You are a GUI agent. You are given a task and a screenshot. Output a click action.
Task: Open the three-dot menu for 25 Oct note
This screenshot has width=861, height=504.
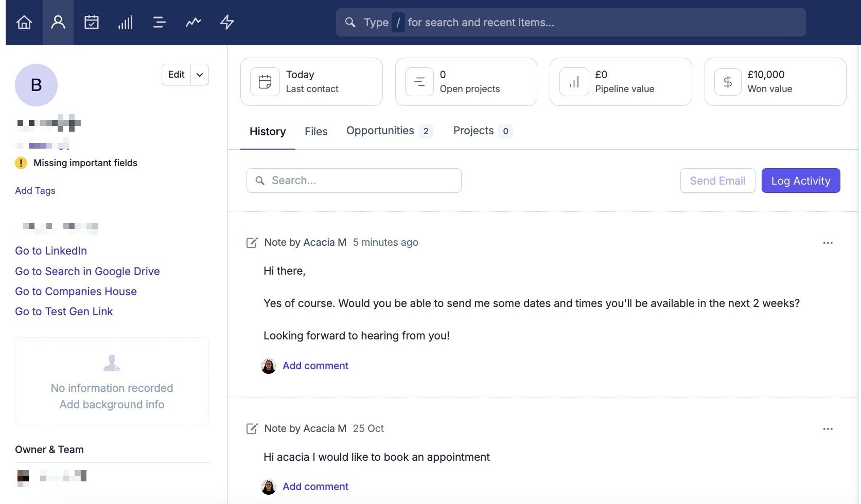point(828,429)
